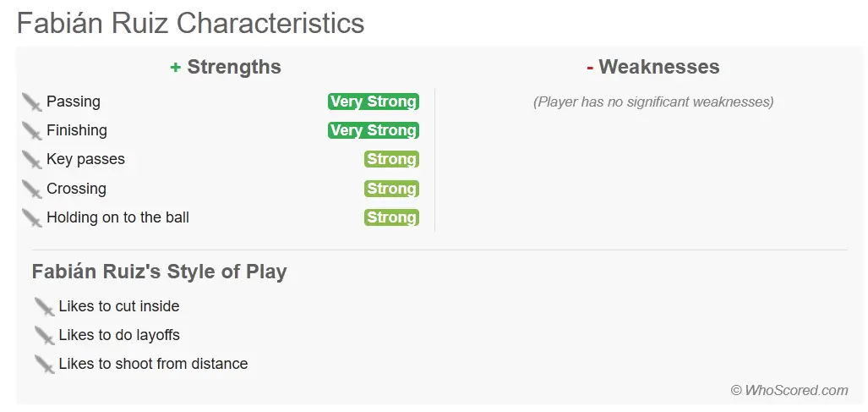Click the icon next to Crossing
This screenshot has width=868, height=412.
click(32, 190)
